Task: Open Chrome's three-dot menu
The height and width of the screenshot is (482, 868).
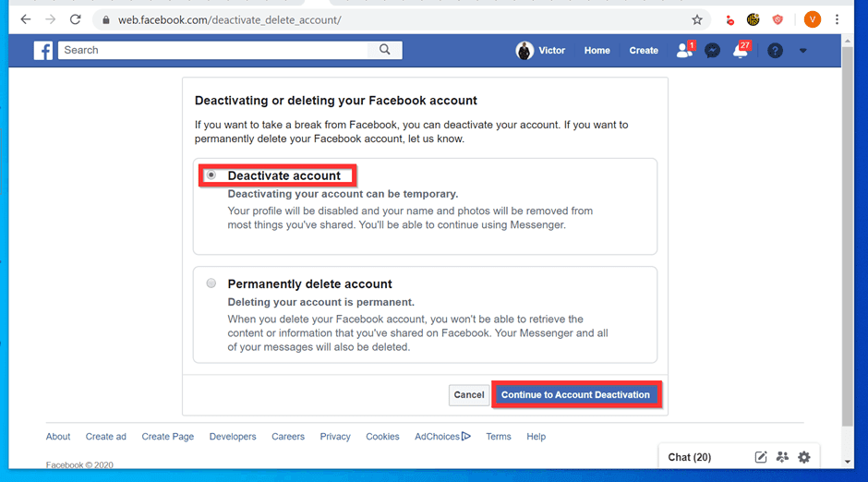Action: pyautogui.click(x=838, y=19)
